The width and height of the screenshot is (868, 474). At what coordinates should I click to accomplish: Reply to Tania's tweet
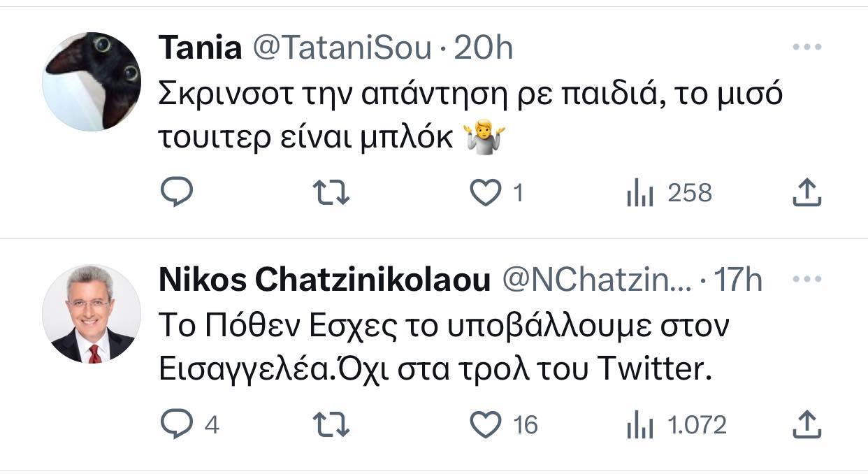pyautogui.click(x=177, y=192)
